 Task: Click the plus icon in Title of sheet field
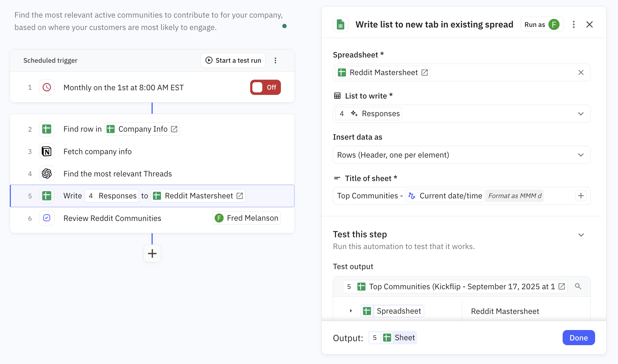coord(581,196)
